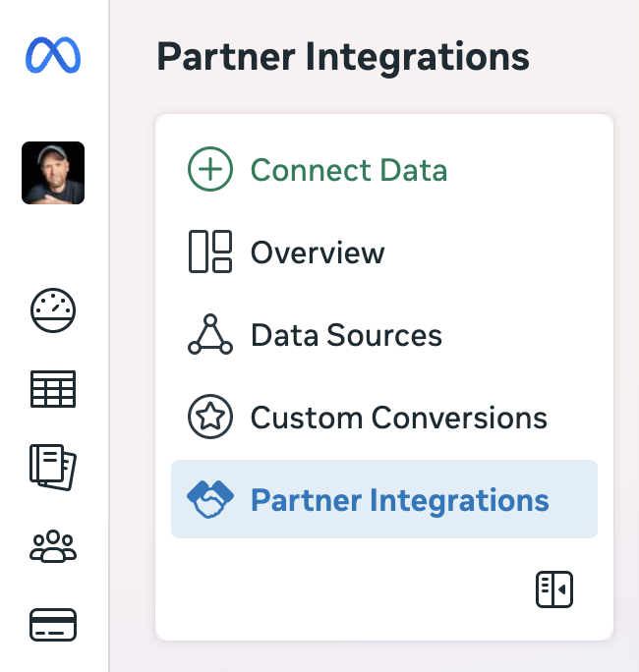Open the table grid campaigns icon

pos(53,389)
